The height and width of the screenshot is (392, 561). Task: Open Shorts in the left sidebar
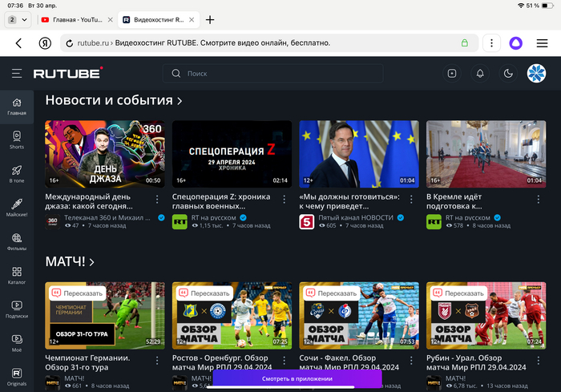point(17,140)
